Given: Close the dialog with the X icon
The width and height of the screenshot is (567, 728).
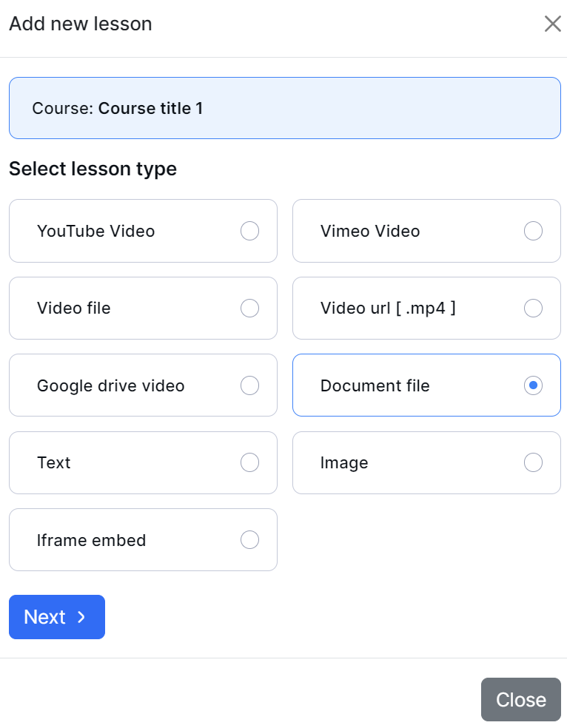Looking at the screenshot, I should pyautogui.click(x=552, y=24).
